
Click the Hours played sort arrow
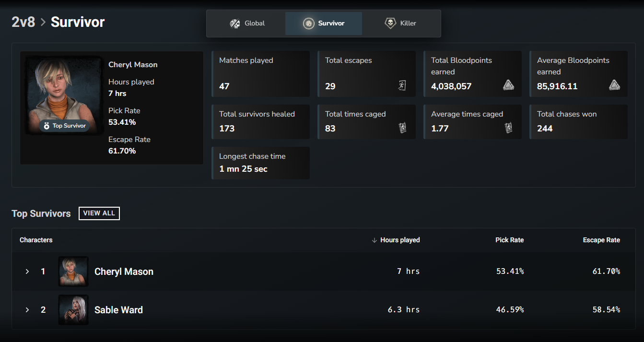click(375, 240)
